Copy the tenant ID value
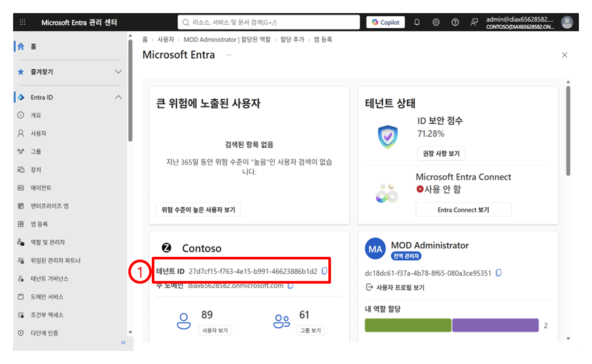This screenshot has width=592, height=364. coord(324,271)
